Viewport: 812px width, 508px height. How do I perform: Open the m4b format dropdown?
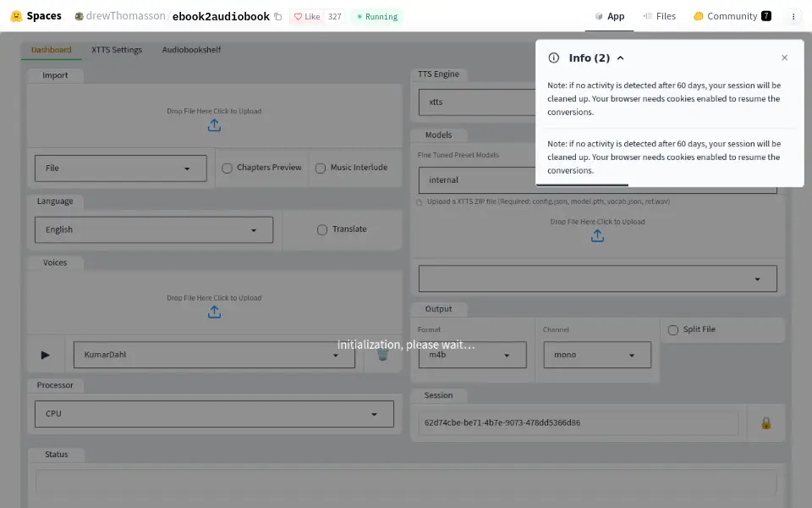click(472, 355)
